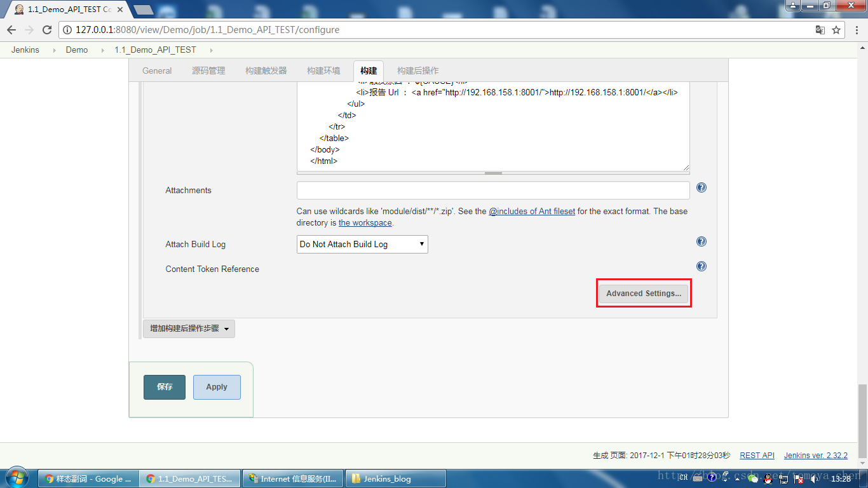Open a new browser tab
Viewport: 868px width, 488px height.
pyautogui.click(x=144, y=10)
